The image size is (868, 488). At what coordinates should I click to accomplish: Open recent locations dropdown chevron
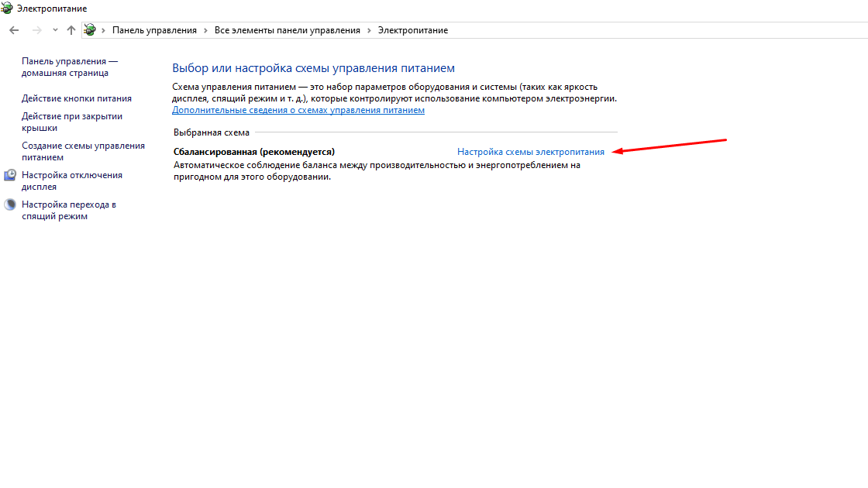tap(55, 30)
